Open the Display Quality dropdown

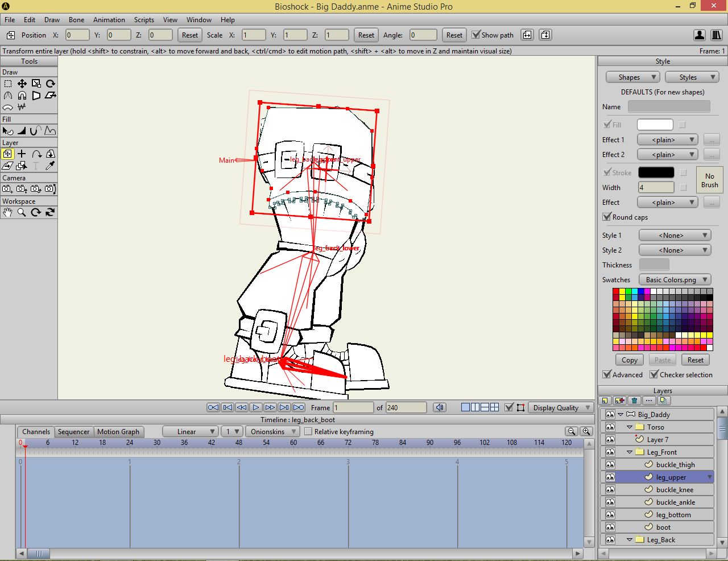(x=561, y=408)
